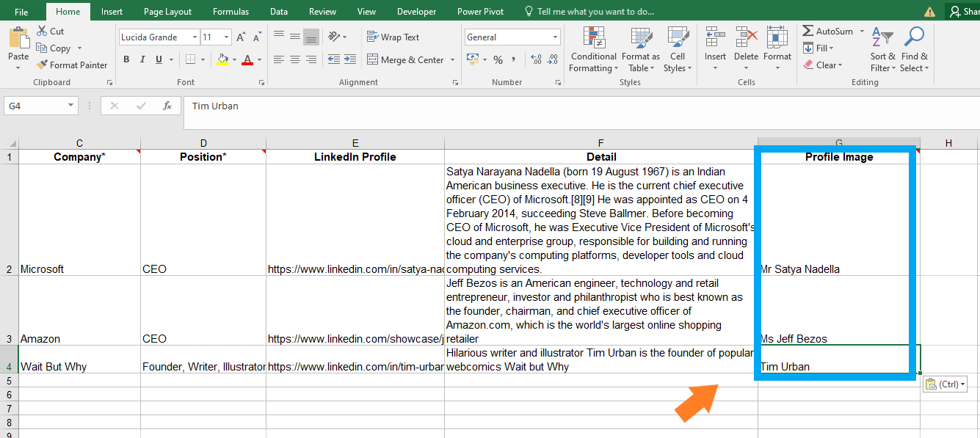
Task: Select the cell containing Microsoft
Action: (x=79, y=220)
